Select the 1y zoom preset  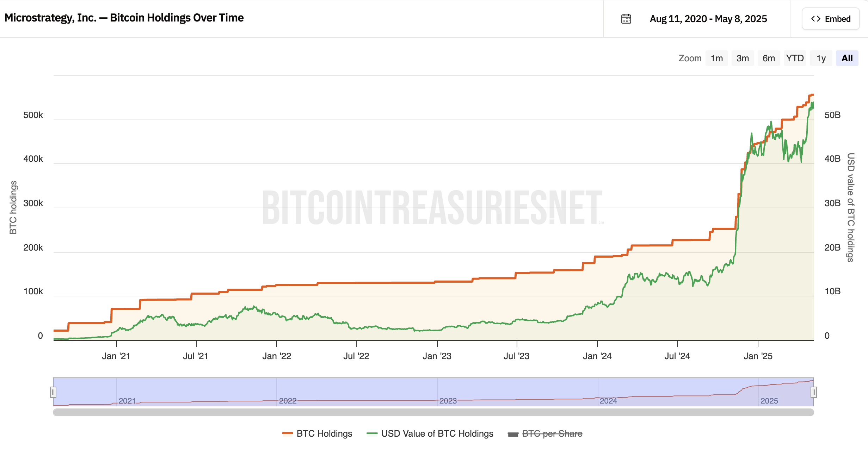click(821, 58)
